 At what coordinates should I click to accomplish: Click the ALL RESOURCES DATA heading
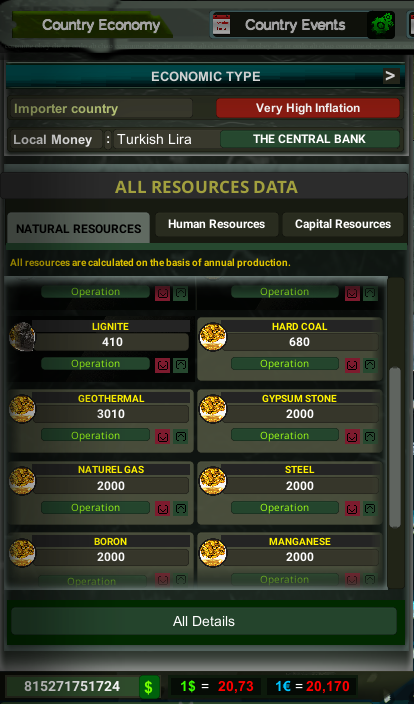(206, 187)
